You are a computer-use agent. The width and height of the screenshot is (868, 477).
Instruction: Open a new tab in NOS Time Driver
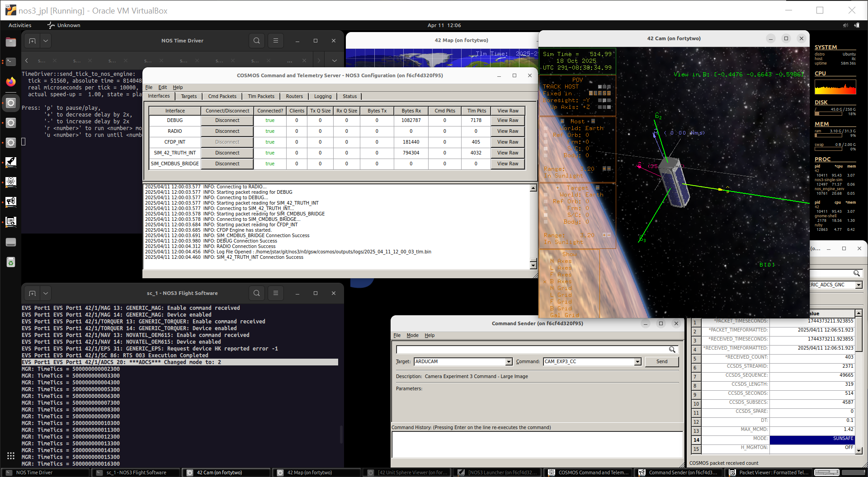pyautogui.click(x=32, y=41)
